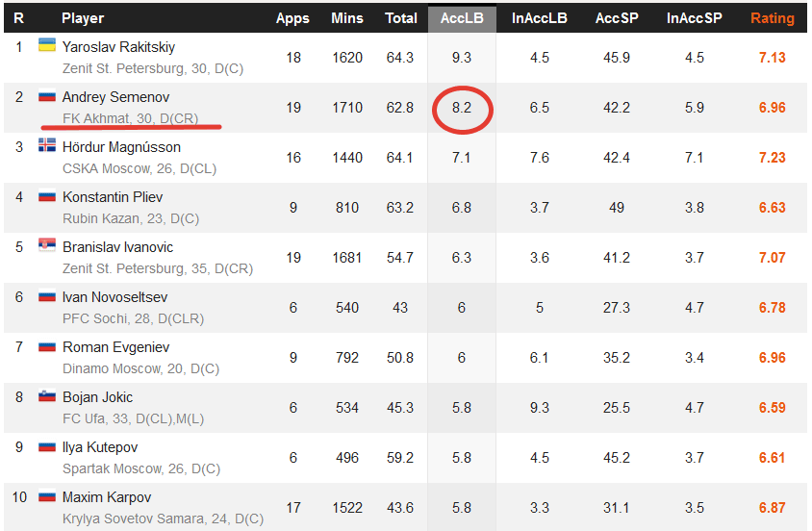The image size is (812, 531).
Task: Click the Russian flag beside Ilya Kutepov
Action: click(x=47, y=446)
